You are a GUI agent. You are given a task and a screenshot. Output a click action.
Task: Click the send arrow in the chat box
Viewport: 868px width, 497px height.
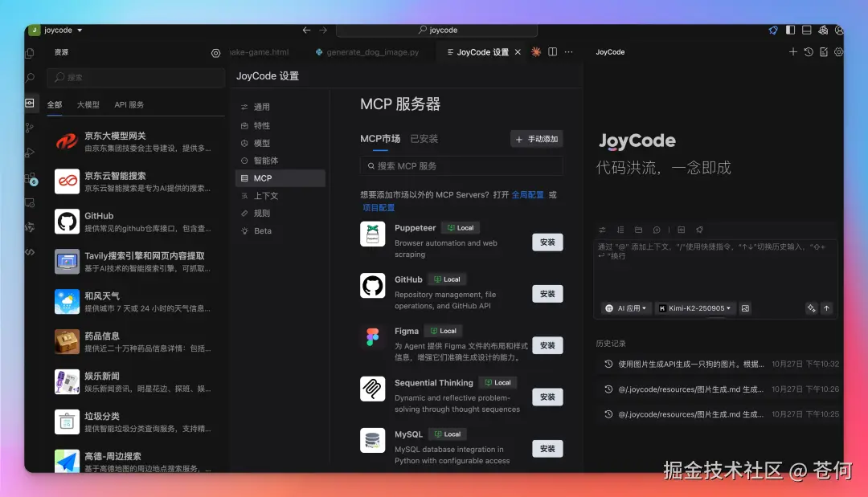coord(826,308)
